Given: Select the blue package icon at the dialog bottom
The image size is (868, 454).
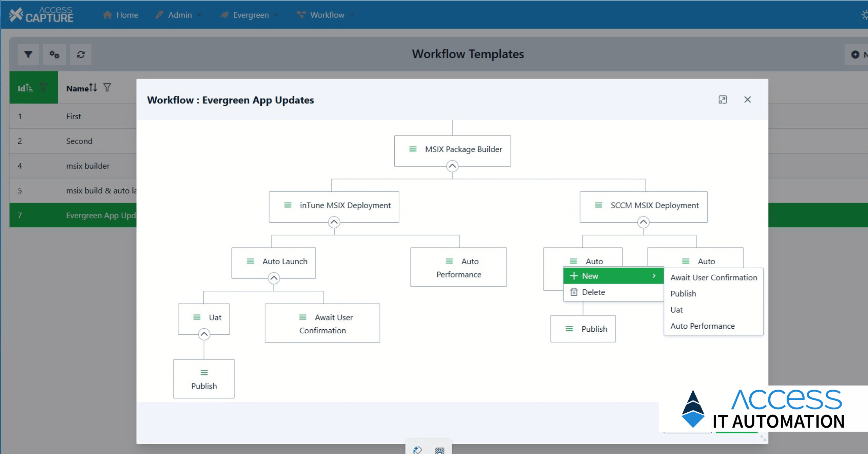Looking at the screenshot, I should coord(418,451).
